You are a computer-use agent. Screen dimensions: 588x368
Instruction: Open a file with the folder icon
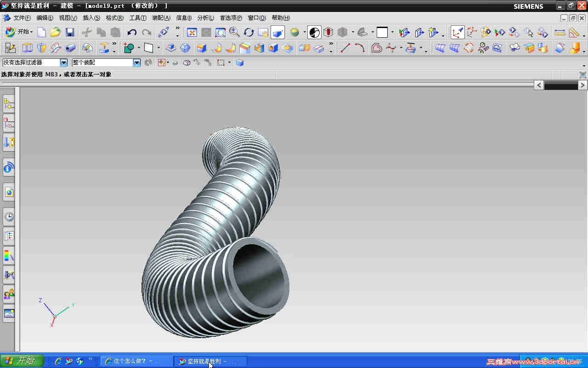click(x=56, y=32)
